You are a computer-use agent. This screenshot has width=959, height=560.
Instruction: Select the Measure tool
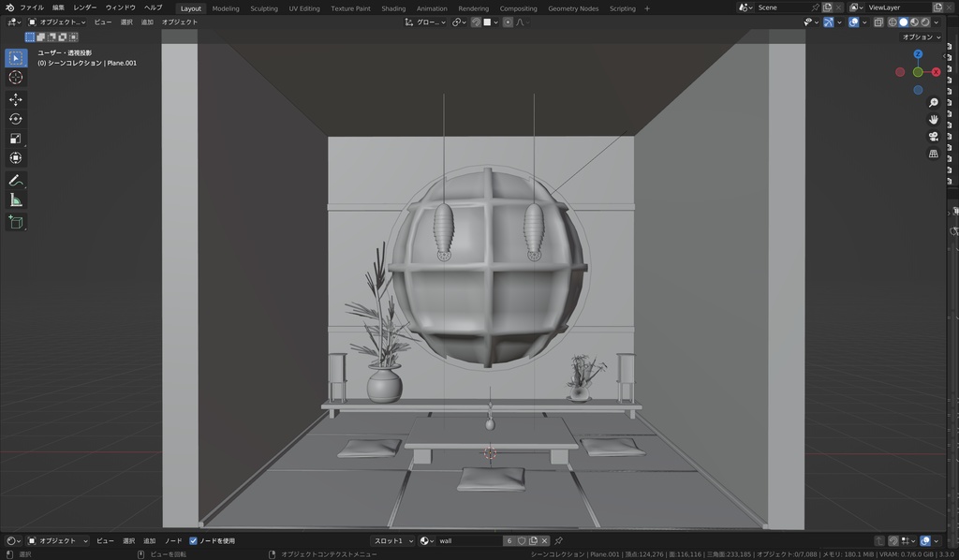point(15,199)
